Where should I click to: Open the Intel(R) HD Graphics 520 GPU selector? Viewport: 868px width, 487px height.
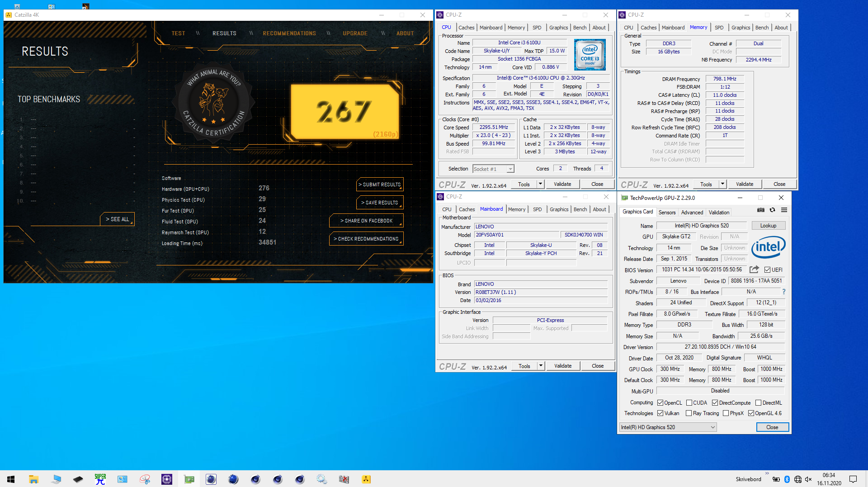(668, 427)
